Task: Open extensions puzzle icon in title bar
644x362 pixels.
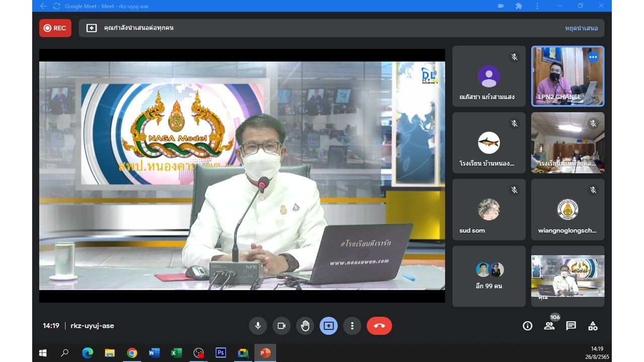Action: pyautogui.click(x=519, y=6)
